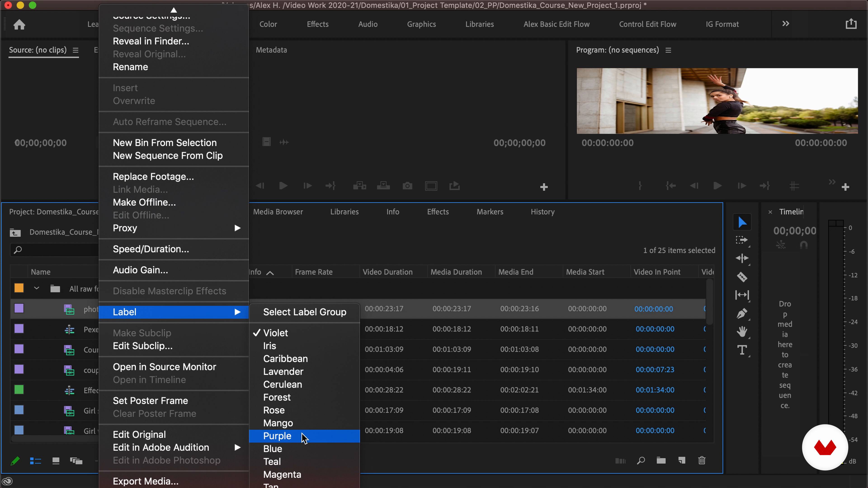Screen dimensions: 868x488
Task: Select the Razor tool in the toolbar
Action: pos(742,277)
